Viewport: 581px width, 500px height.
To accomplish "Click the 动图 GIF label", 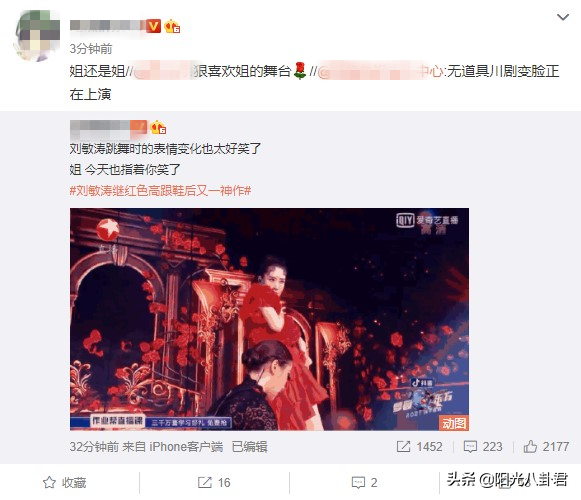I will [x=454, y=423].
